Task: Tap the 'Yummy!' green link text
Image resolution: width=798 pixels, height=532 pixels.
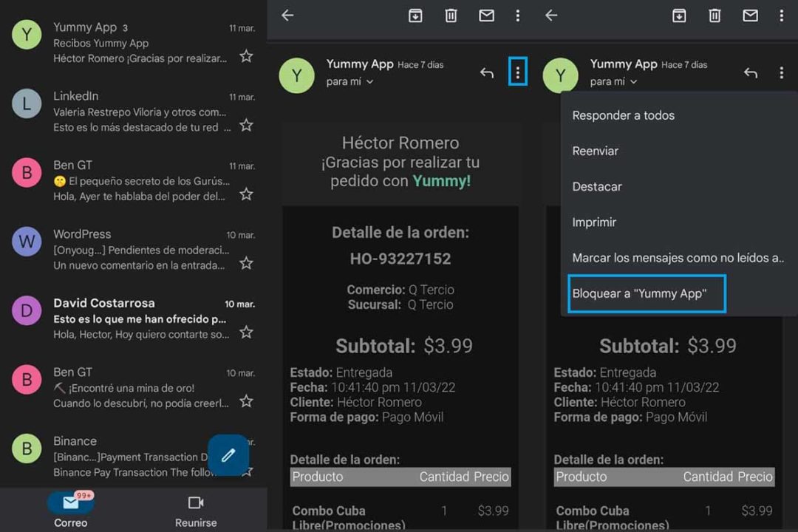Action: pyautogui.click(x=441, y=181)
